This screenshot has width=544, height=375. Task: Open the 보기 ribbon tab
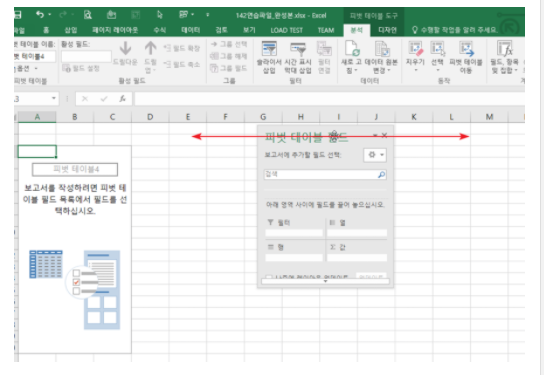[249, 30]
